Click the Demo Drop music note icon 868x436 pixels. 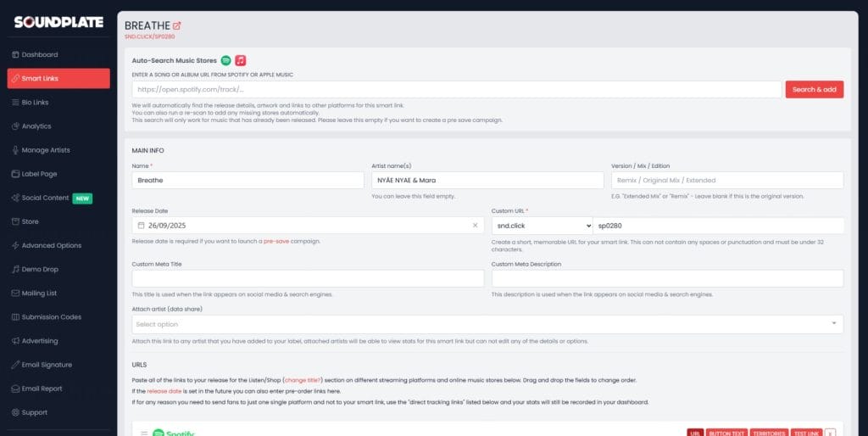click(15, 270)
